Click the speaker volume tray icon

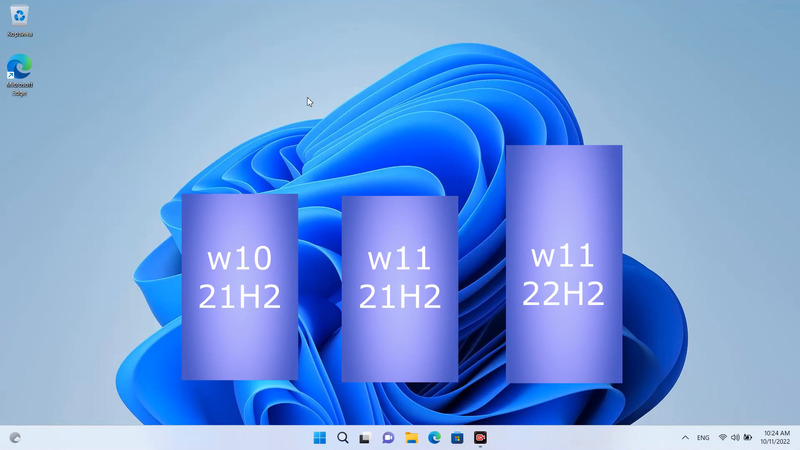735,438
